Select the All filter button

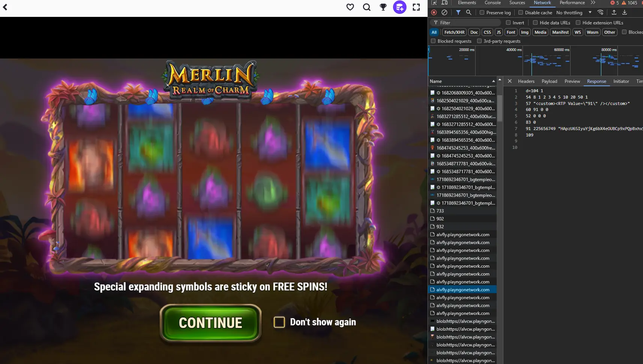click(x=434, y=32)
